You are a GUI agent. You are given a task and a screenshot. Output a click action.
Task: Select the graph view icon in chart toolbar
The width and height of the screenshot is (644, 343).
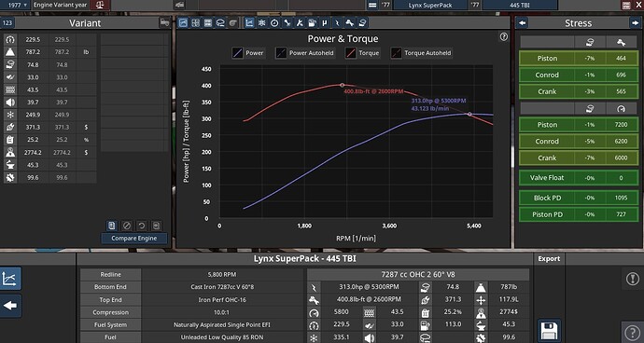pos(183,23)
